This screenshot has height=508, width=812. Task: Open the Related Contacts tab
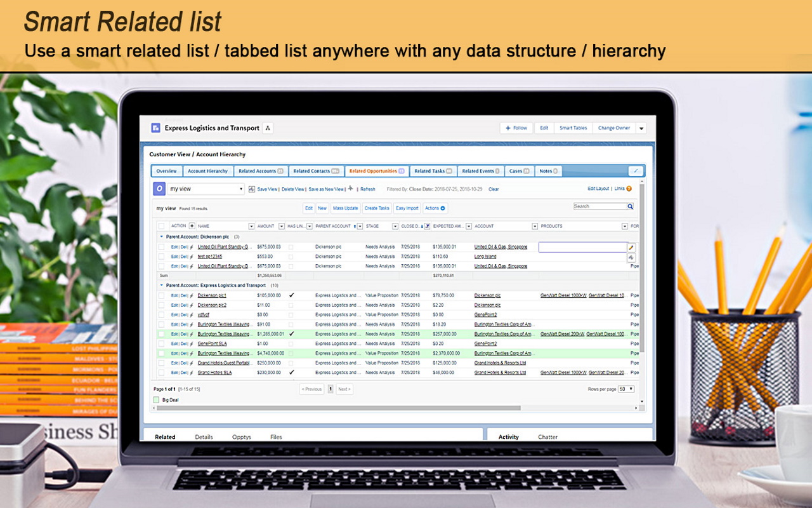(317, 171)
